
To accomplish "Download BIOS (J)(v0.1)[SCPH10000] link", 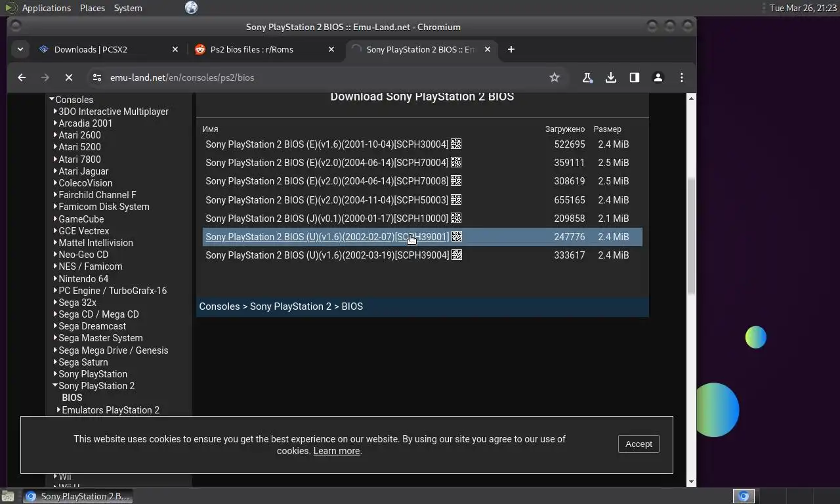I will [x=327, y=218].
